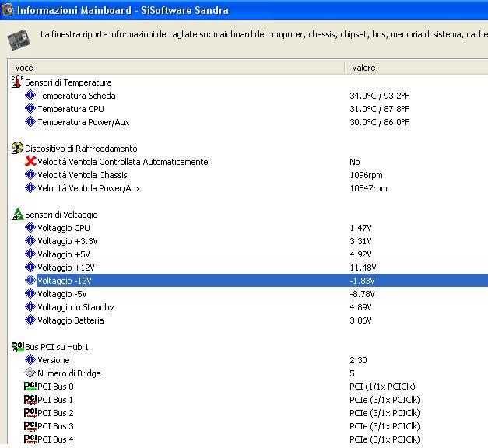Select the Dispositivo di Raffreddamento group label

click(81, 149)
